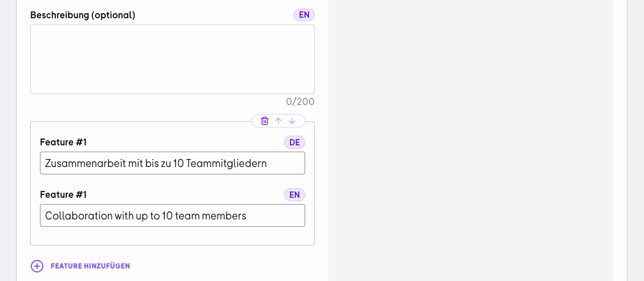Place cursor after the word Teammitgliedern

pos(268,163)
